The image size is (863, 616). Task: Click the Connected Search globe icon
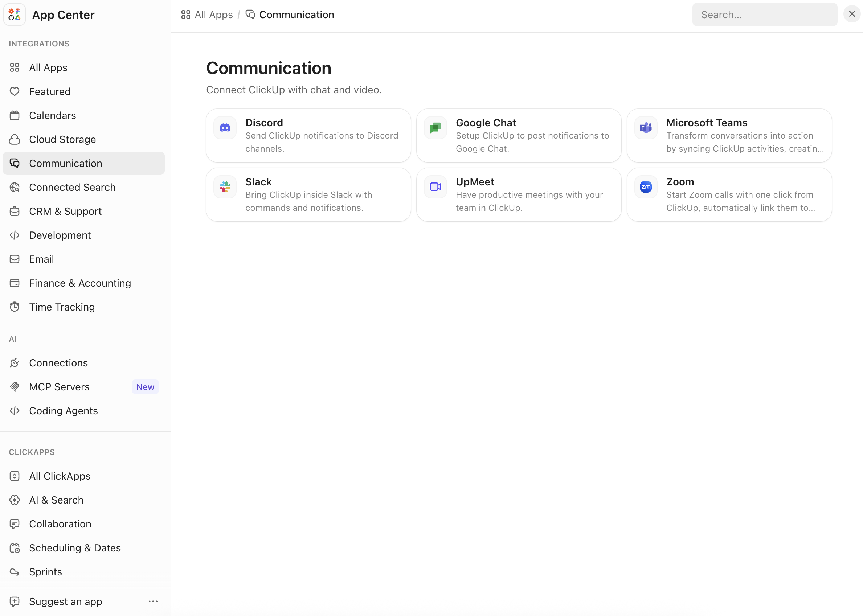tap(15, 187)
